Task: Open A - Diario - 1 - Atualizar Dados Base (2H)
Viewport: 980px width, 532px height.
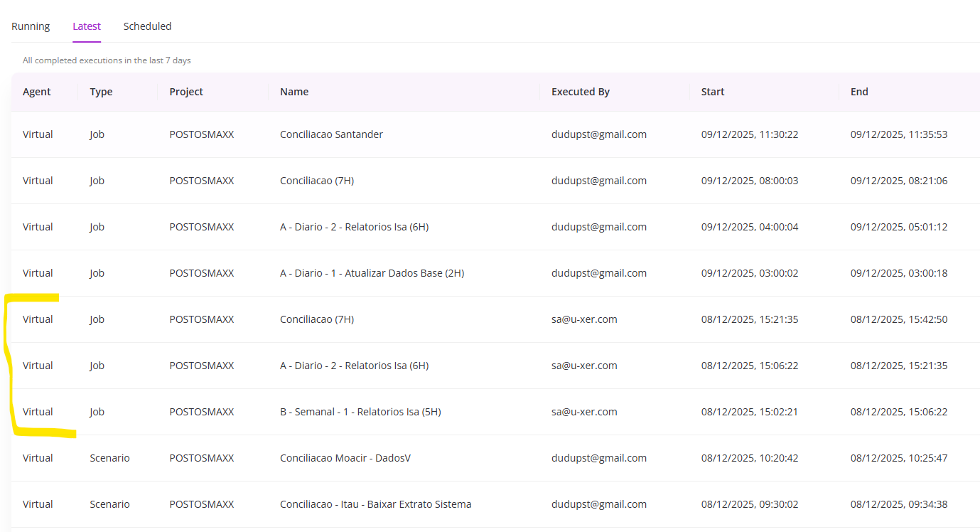Action: 372,273
